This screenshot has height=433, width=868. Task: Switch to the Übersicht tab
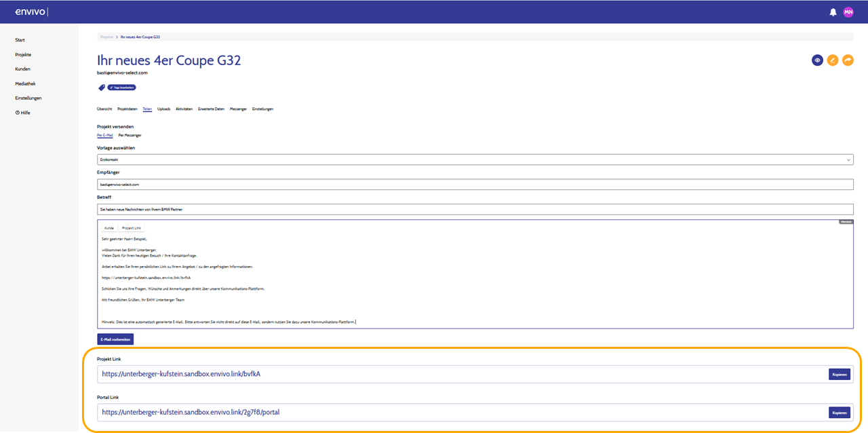104,109
